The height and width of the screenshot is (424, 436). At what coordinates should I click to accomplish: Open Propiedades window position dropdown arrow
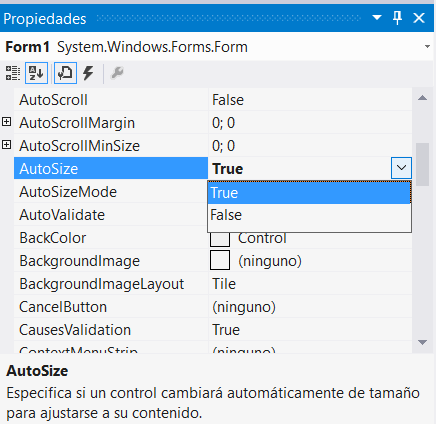tap(377, 17)
